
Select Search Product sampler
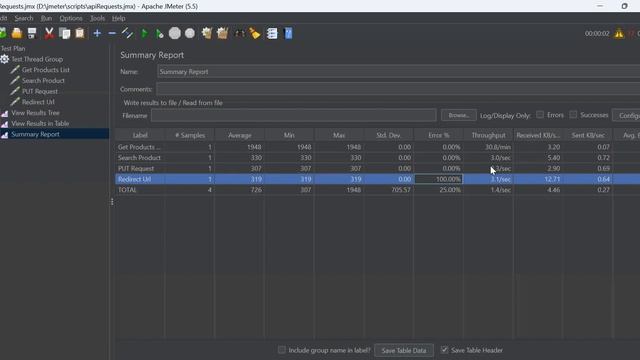coord(43,80)
